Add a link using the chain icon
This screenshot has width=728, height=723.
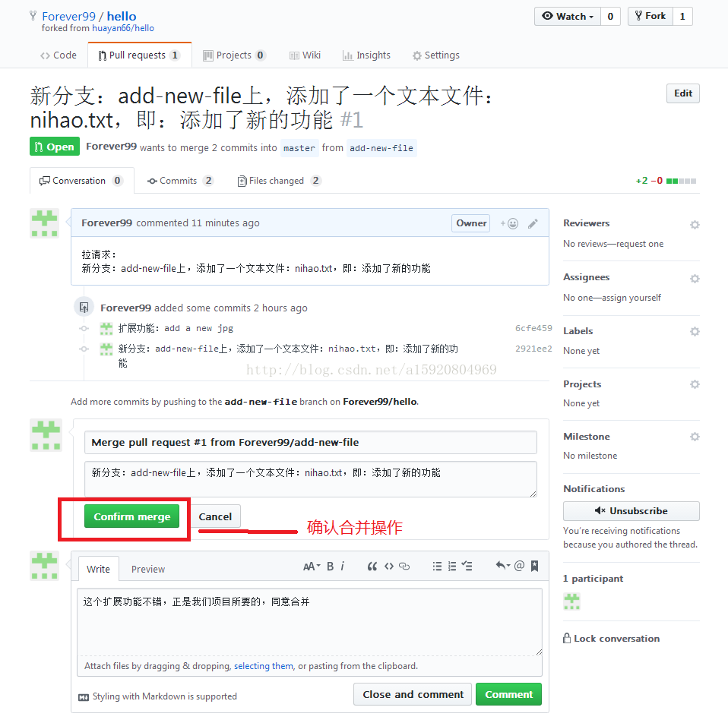404,566
